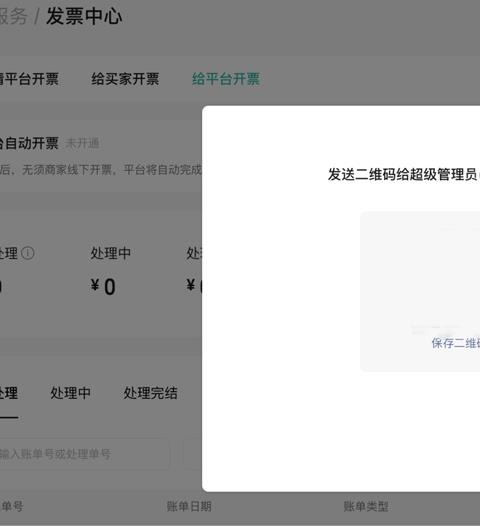Screen dimensions: 480x526
Task: Select the 处理中 list tab
Action: coord(70,393)
